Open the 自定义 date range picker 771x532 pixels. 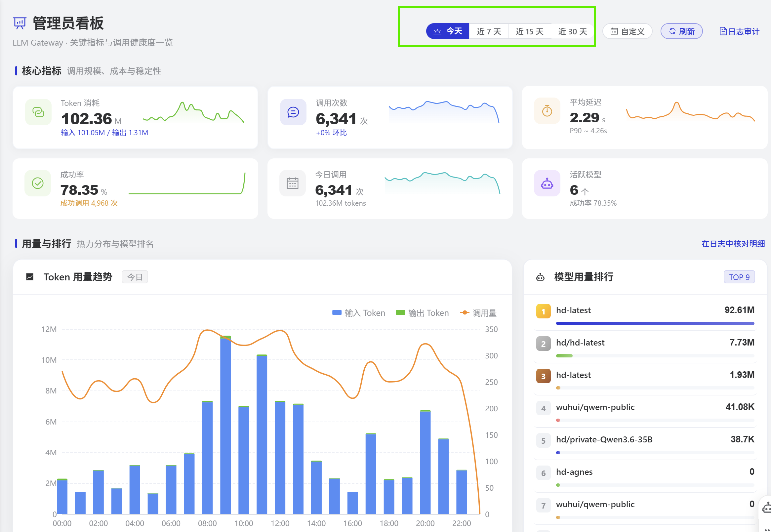pos(627,31)
